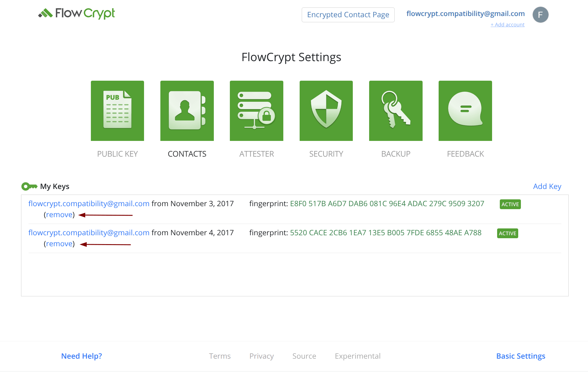Image resolution: width=588 pixels, height=372 pixels.
Task: Click the green key icon by My Keys
Action: coord(29,186)
